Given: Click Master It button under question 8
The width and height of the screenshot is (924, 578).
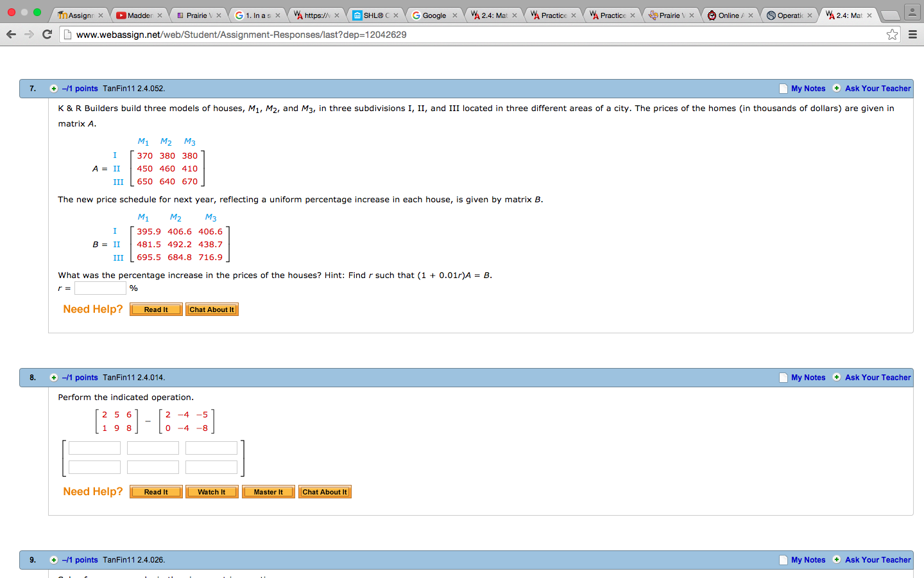Looking at the screenshot, I should [268, 492].
